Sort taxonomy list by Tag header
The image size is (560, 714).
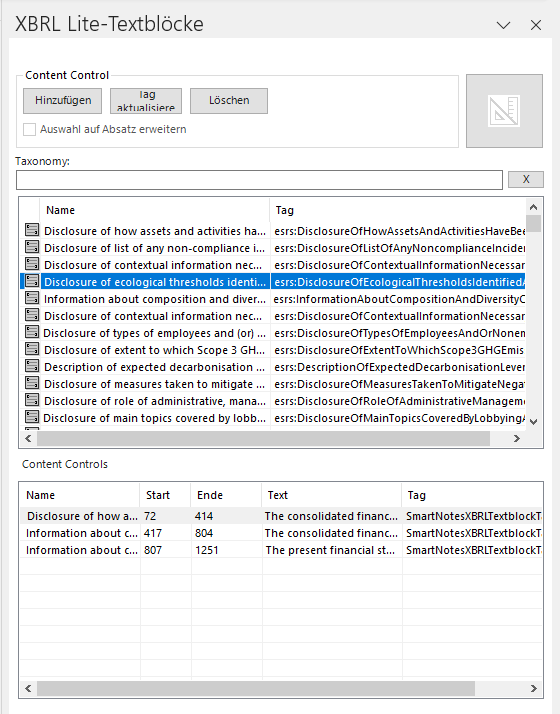tap(397, 210)
